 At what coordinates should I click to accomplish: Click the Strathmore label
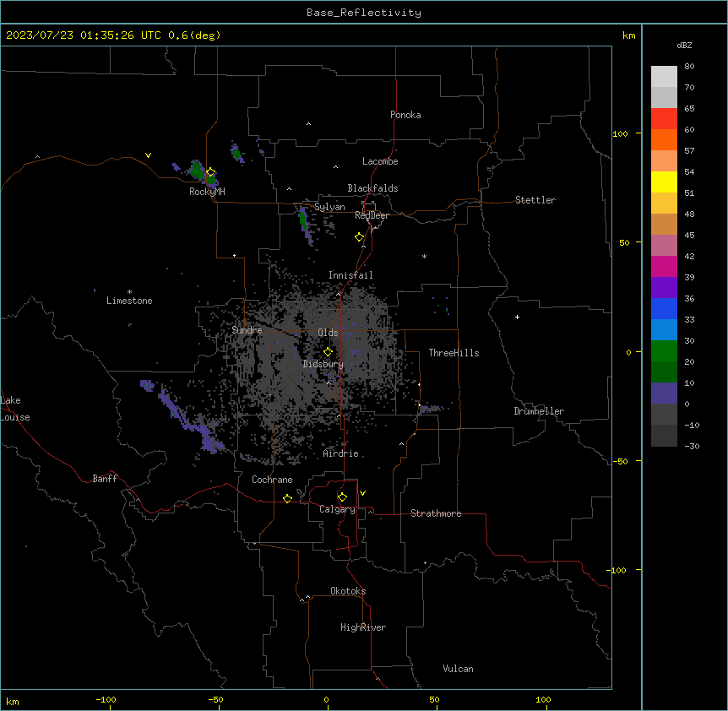click(x=436, y=513)
